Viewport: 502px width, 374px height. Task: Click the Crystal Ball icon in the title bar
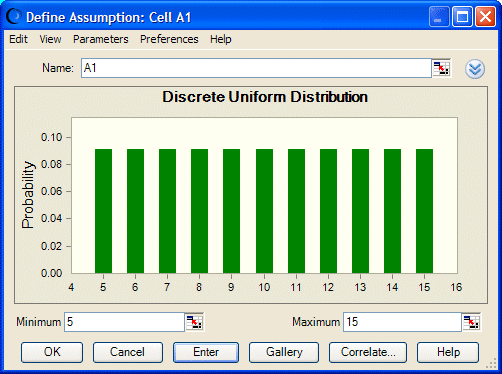tap(14, 16)
